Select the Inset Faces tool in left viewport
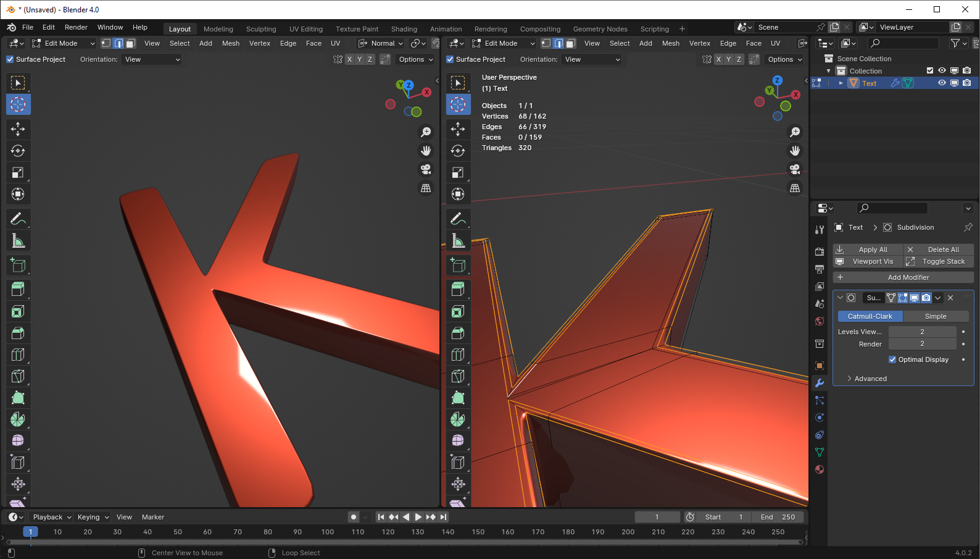The width and height of the screenshot is (980, 559). tap(18, 311)
